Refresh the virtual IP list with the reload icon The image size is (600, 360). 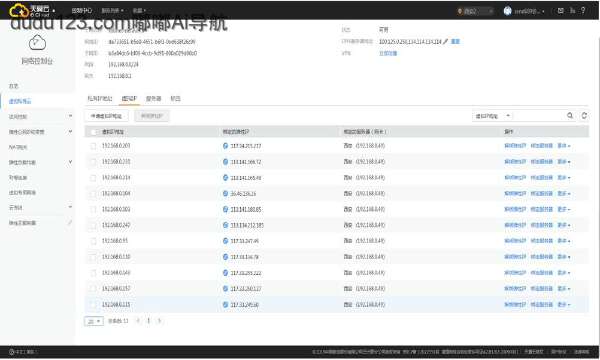[584, 116]
